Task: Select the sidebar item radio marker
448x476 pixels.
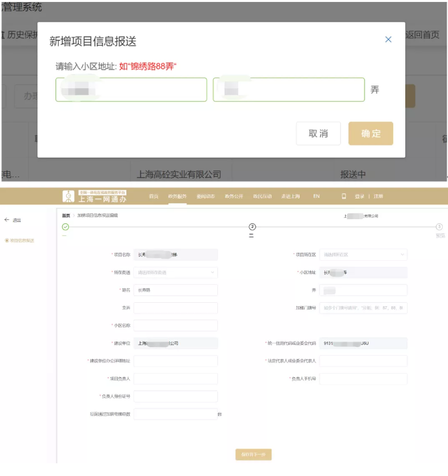Action: click(6, 240)
